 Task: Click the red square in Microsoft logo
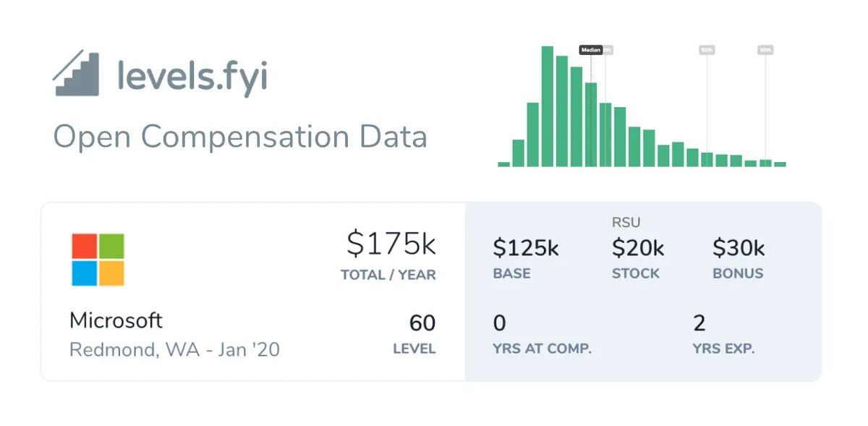tap(84, 246)
